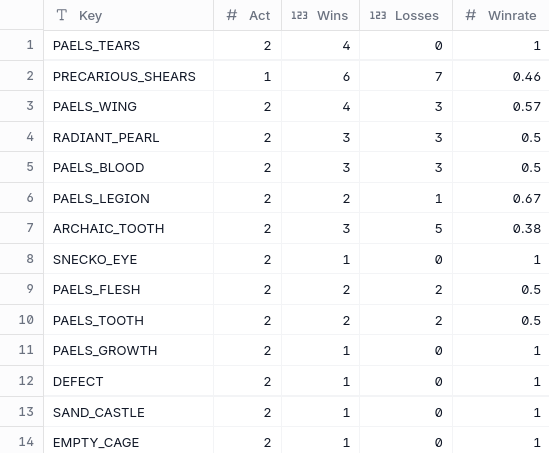Click the EMPTY_CAGE key cell

click(x=128, y=442)
